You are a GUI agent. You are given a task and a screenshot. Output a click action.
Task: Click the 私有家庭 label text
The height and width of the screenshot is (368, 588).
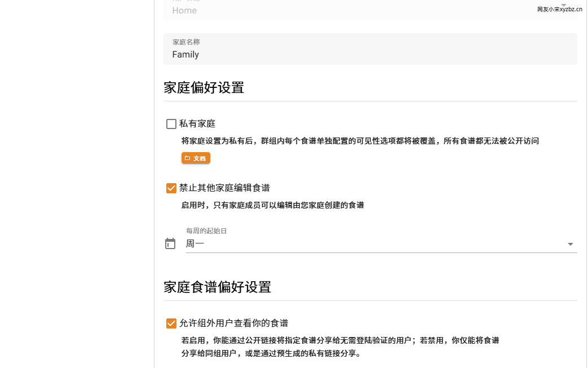[x=197, y=124]
